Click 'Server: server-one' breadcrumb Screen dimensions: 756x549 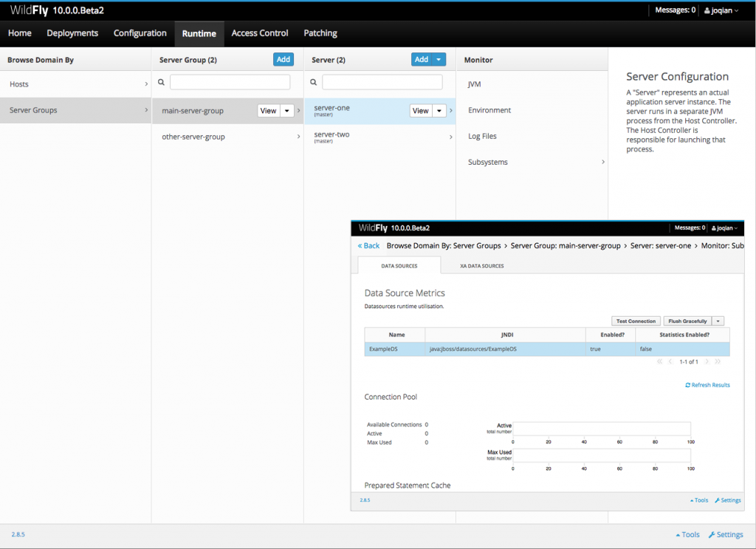point(661,245)
